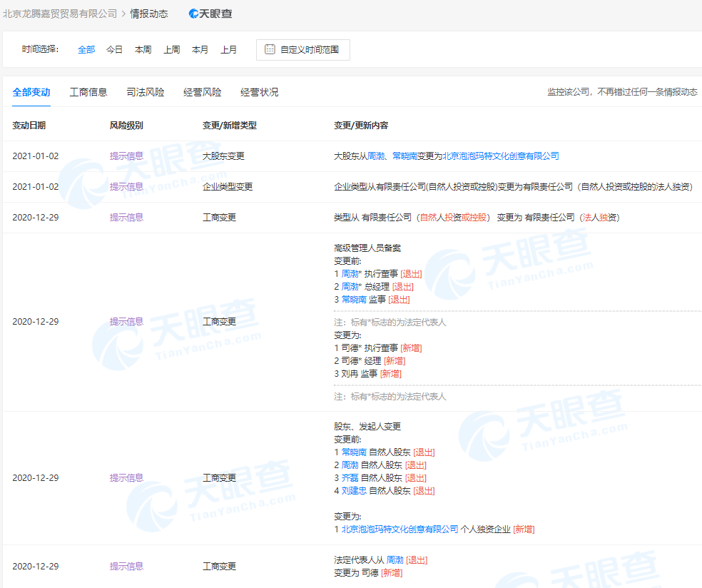Open 刘建忠 自然人股东 link
702x588 pixels.
click(354, 491)
